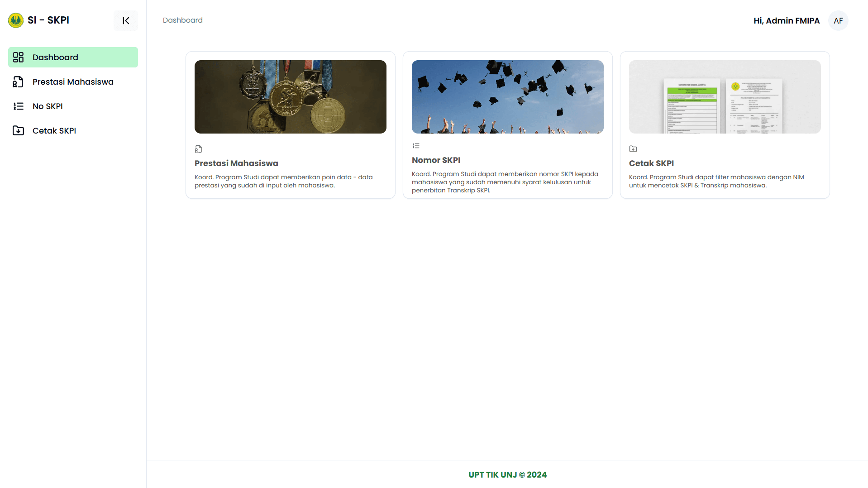Image resolution: width=868 pixels, height=488 pixels.
Task: Click the Dashboard breadcrumb label
Action: 182,20
